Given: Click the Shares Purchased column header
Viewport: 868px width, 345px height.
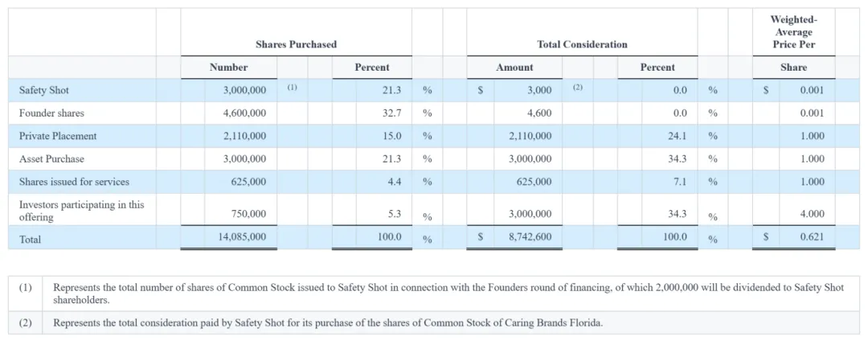Looking at the screenshot, I should [296, 44].
